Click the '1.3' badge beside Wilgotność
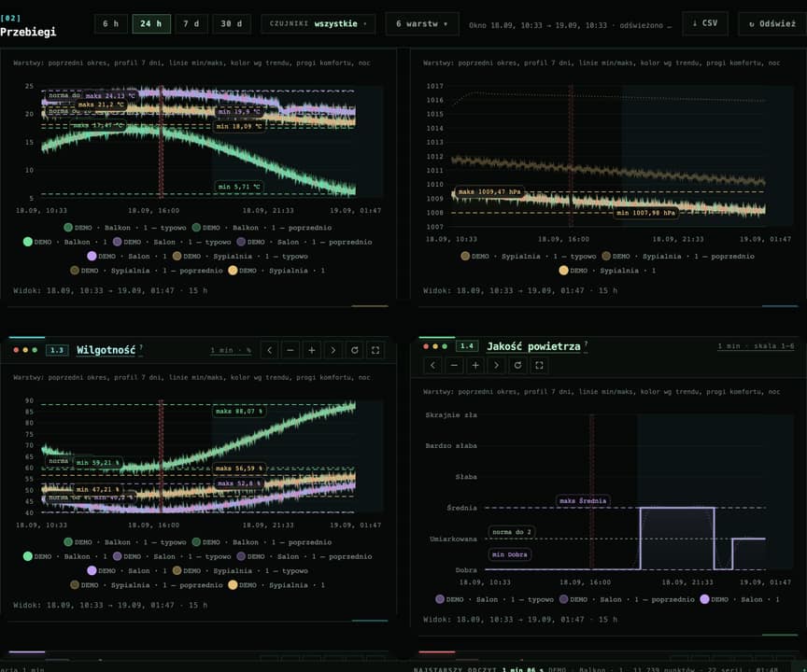This screenshot has height=672, width=807. click(57, 350)
